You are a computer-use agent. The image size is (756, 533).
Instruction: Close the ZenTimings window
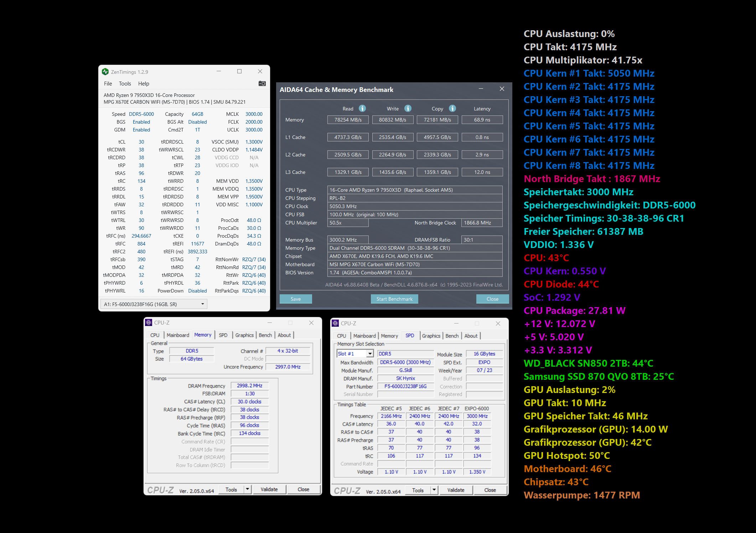pos(260,71)
